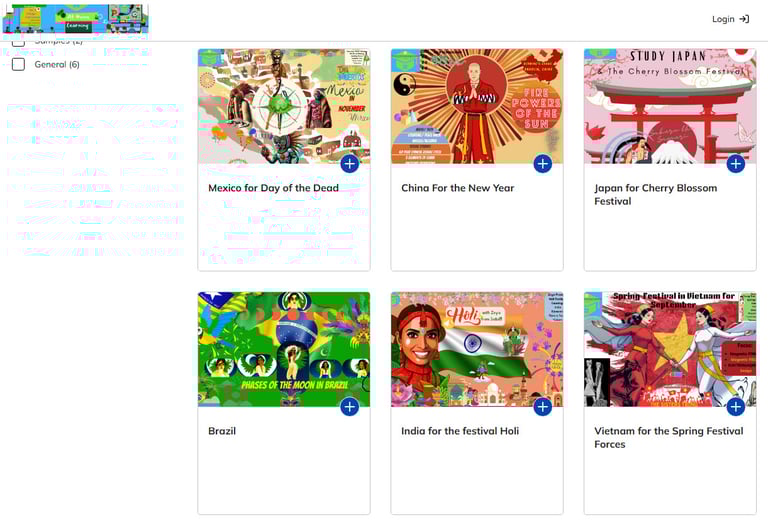This screenshot has height=527, width=768.
Task: Click the Holi India flag thumbnail
Action: click(477, 349)
